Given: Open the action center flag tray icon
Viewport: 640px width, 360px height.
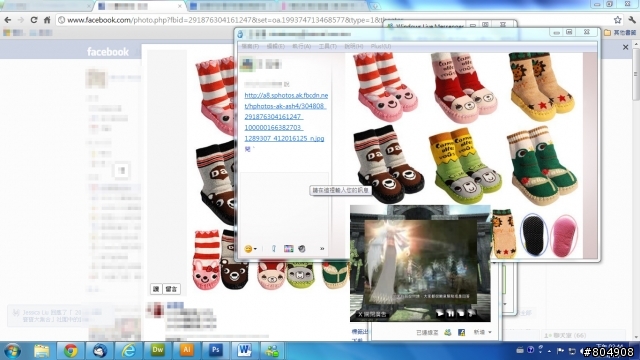Looking at the screenshot, I should pos(560,350).
